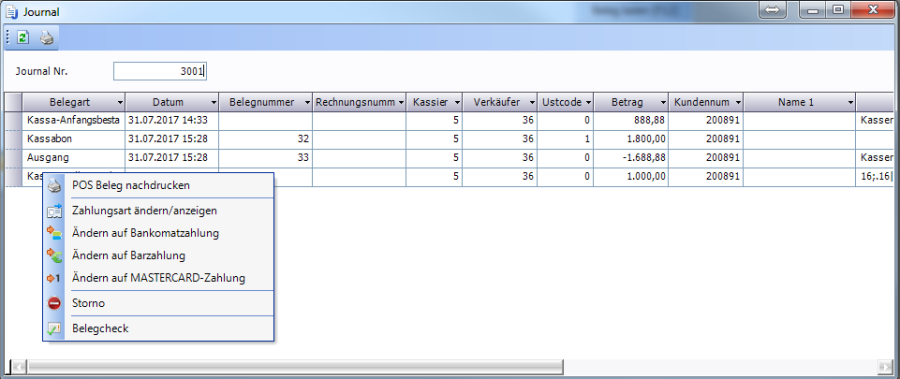
Task: Choose Ändern auf MASTERCARD-Zahlung menu entry
Action: [x=158, y=278]
